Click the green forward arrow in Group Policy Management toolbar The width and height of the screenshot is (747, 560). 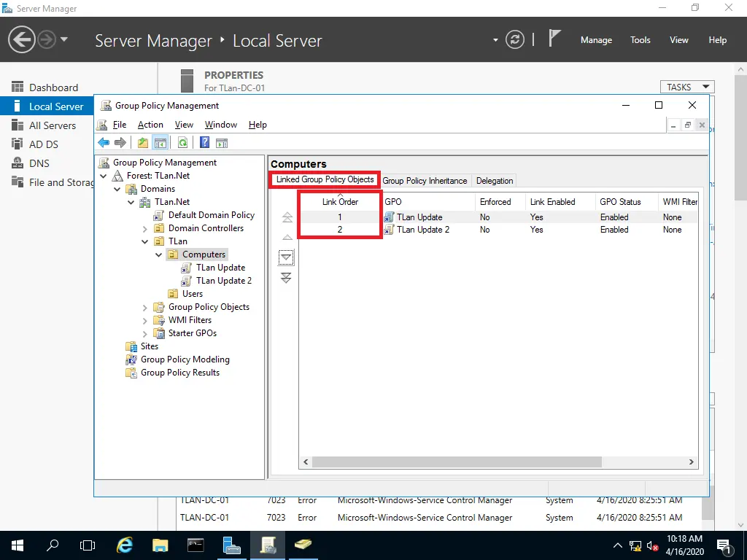(120, 142)
